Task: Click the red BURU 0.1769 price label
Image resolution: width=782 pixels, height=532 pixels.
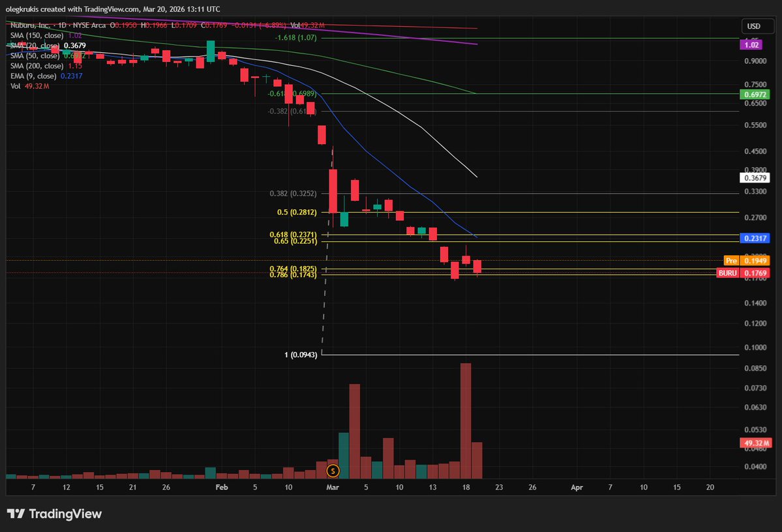Action: (x=743, y=273)
